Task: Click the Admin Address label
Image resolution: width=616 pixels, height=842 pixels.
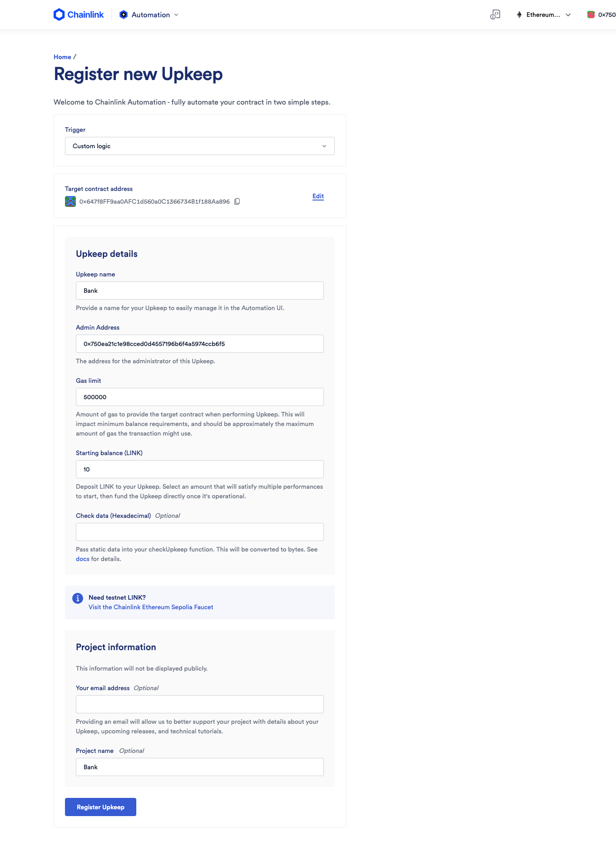Action: pyautogui.click(x=98, y=327)
